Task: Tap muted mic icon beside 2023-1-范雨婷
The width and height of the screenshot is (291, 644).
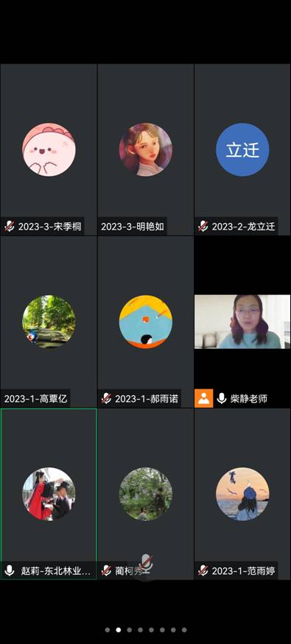Action: 203,570
